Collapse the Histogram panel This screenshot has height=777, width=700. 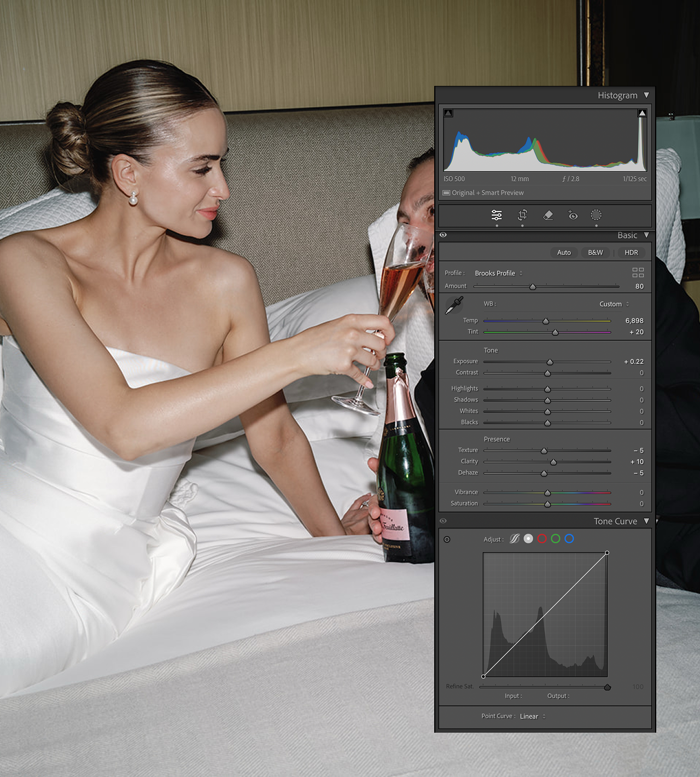(646, 95)
